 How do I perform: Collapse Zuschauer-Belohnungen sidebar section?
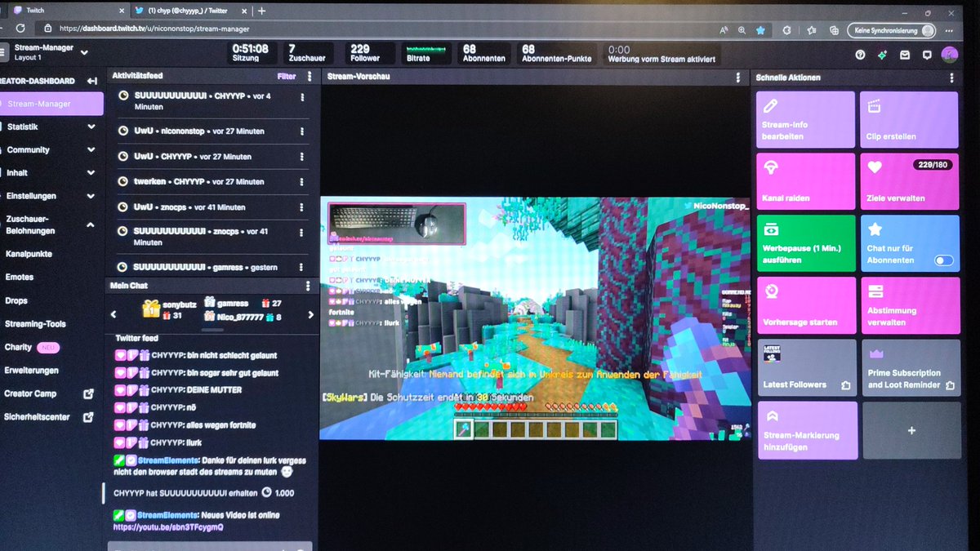(x=91, y=225)
